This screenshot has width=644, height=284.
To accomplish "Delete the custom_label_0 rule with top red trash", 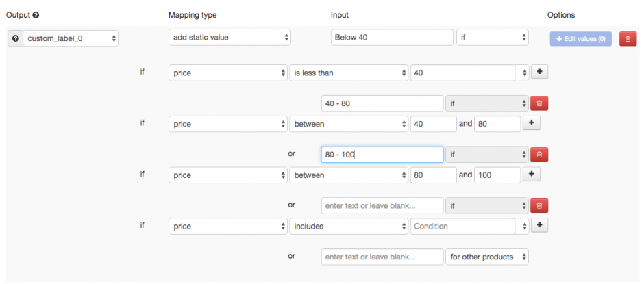I will point(628,39).
